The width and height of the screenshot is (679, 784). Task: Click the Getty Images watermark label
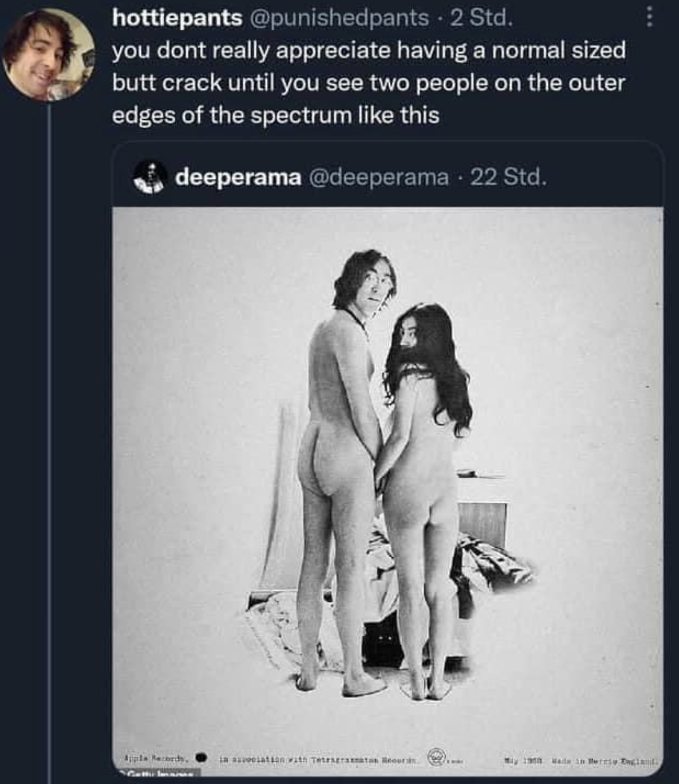click(x=157, y=774)
